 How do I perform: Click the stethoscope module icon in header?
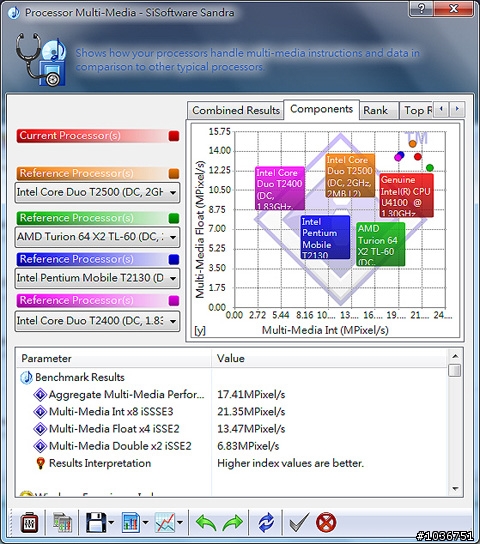click(x=41, y=59)
